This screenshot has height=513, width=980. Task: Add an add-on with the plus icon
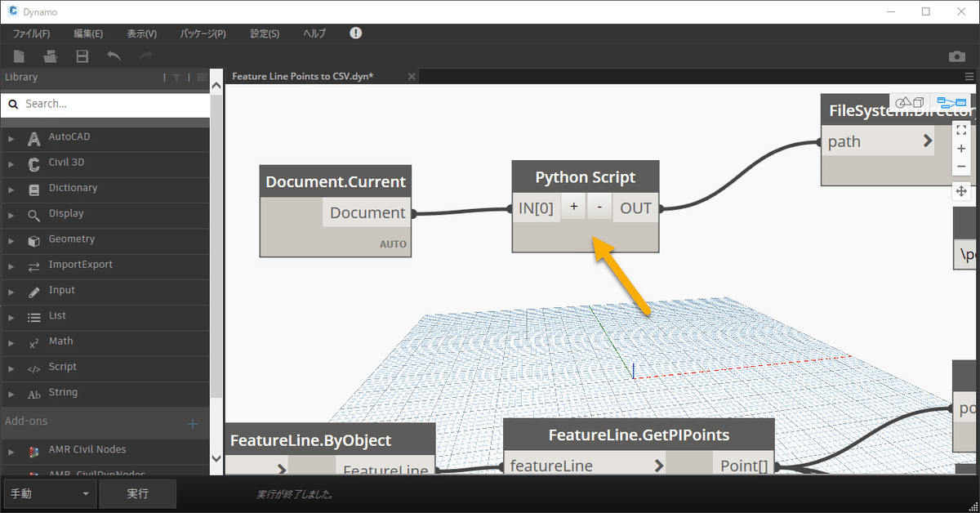click(193, 423)
